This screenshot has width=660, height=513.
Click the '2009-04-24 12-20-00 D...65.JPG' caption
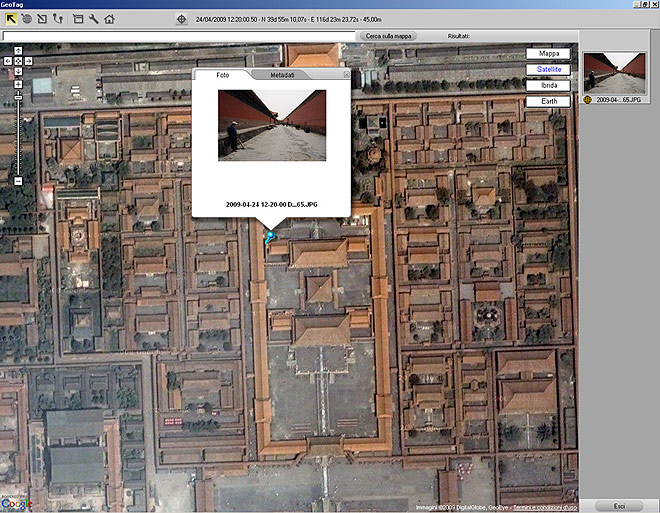coord(271,205)
